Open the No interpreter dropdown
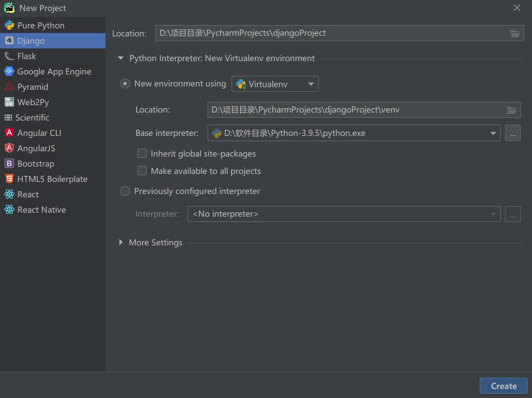532x398 pixels. 344,214
